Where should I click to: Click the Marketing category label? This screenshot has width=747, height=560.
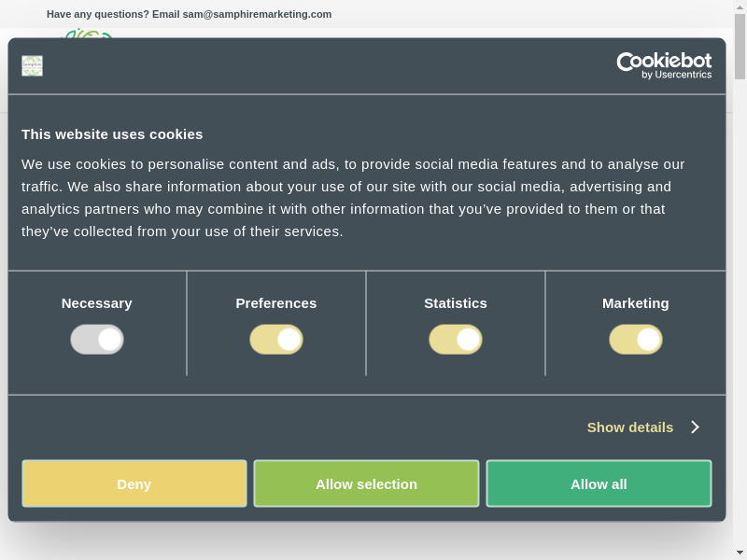click(636, 303)
